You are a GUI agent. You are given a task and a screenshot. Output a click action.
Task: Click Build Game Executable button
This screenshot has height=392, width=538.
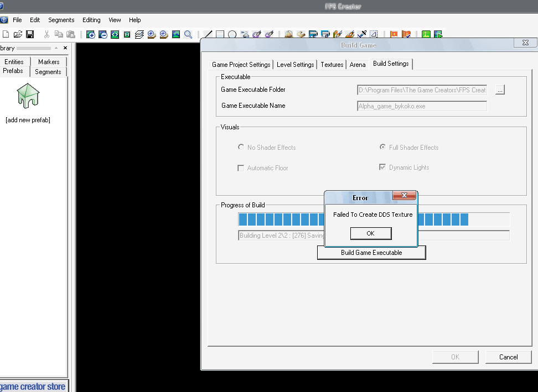coord(371,253)
